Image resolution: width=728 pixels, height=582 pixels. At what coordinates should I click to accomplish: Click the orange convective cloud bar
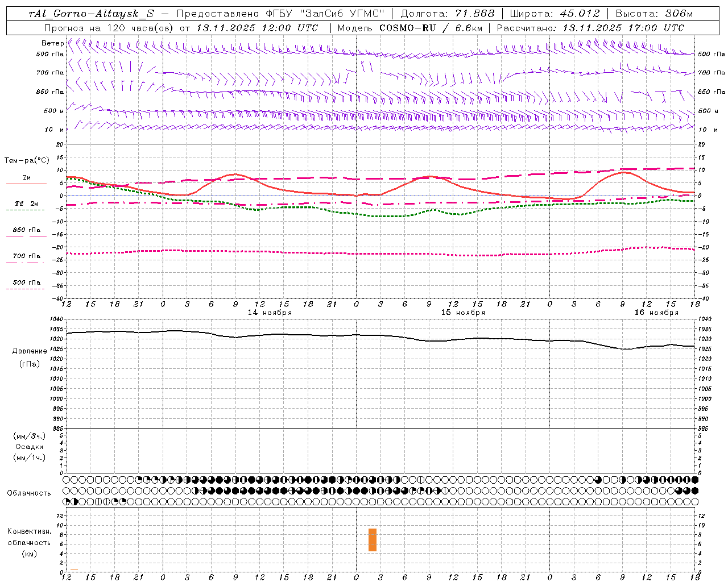pyautogui.click(x=373, y=540)
